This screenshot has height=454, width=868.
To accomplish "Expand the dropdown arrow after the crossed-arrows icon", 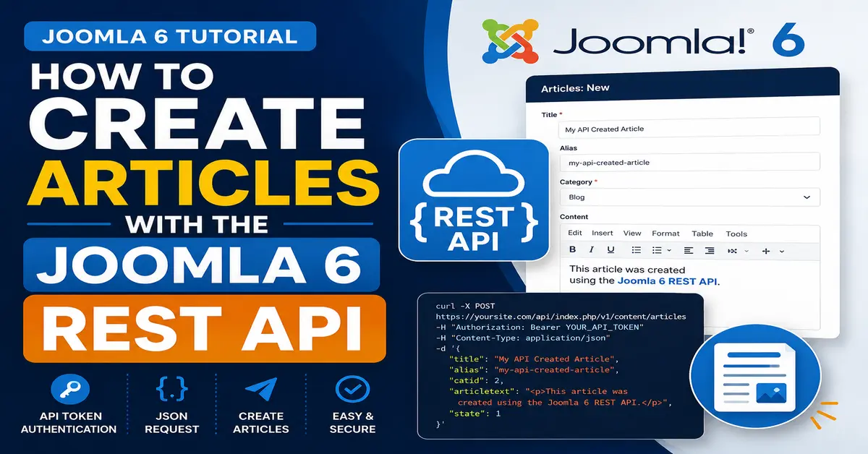I will pos(746,251).
